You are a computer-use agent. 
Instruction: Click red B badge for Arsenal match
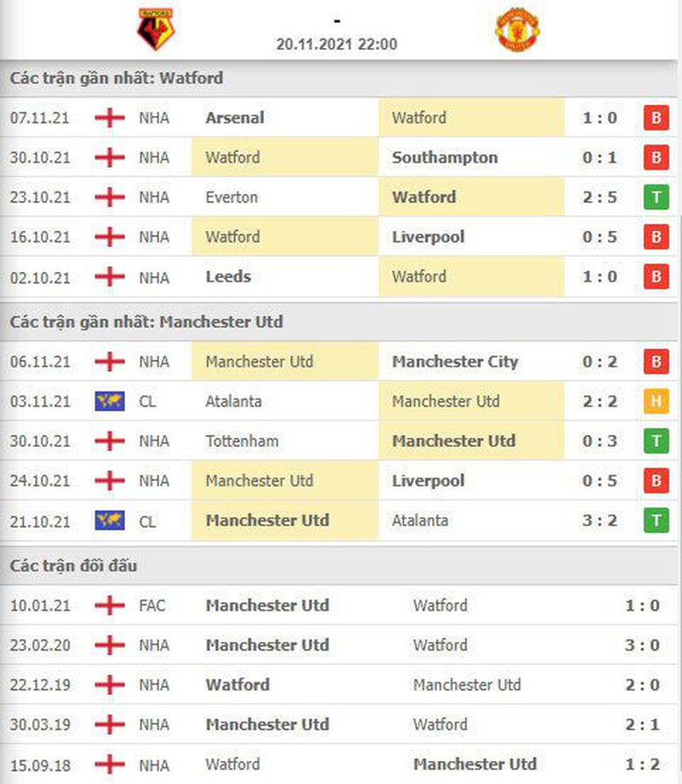(x=655, y=118)
